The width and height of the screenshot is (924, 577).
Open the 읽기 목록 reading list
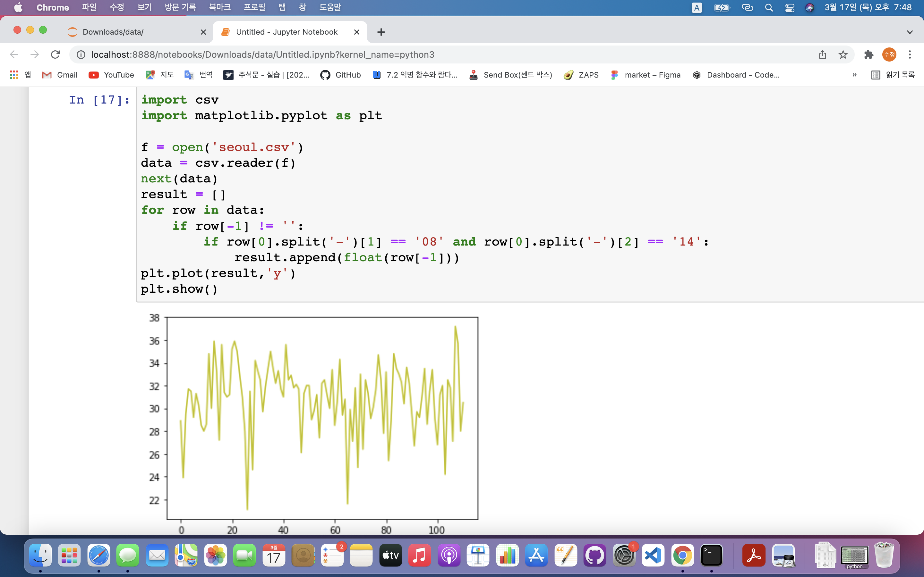click(x=893, y=75)
